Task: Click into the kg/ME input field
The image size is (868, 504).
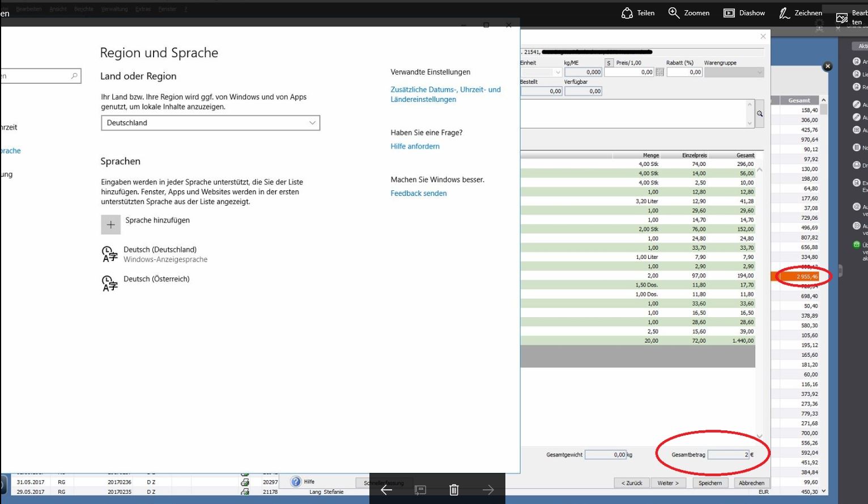Action: click(x=583, y=72)
